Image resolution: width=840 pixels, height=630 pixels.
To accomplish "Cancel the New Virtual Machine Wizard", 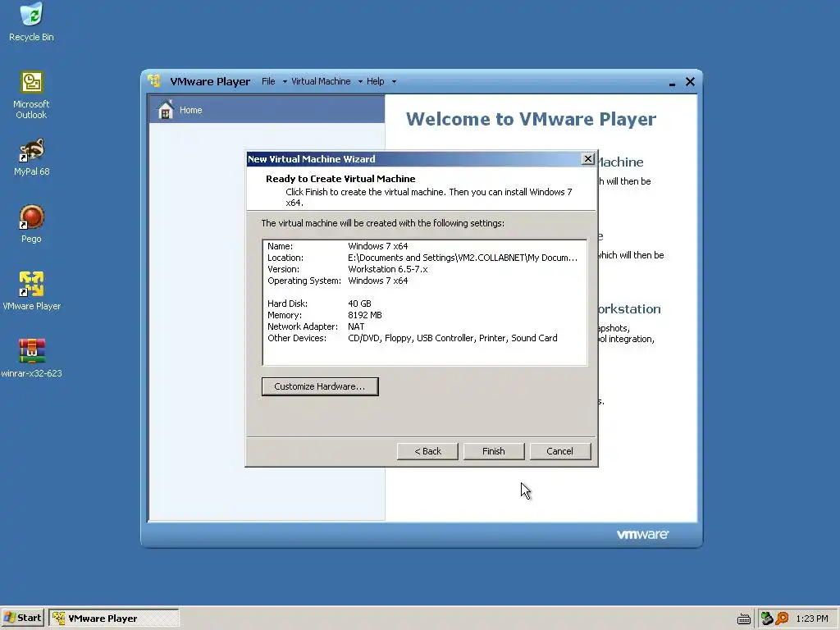I will 559,451.
